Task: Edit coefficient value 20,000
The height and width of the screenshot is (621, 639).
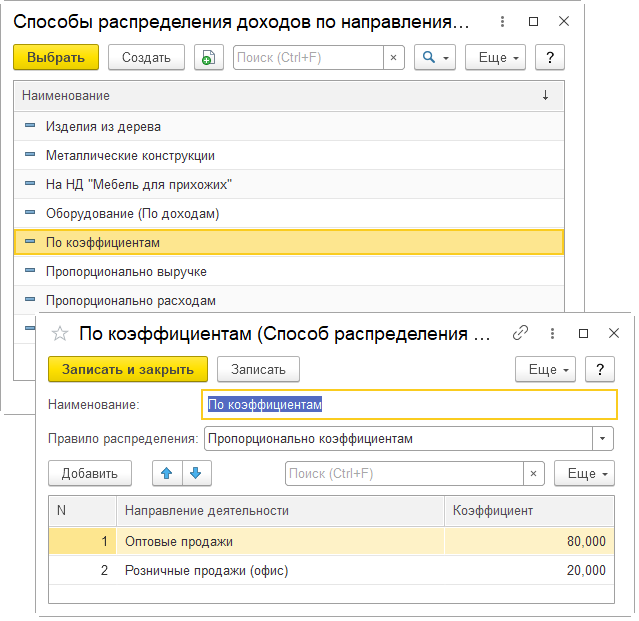Action: click(529, 570)
